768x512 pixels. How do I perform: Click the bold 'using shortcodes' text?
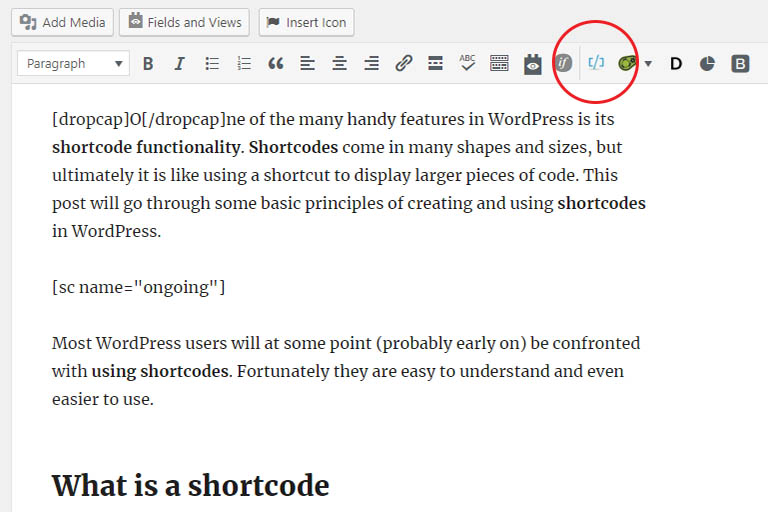tap(160, 371)
